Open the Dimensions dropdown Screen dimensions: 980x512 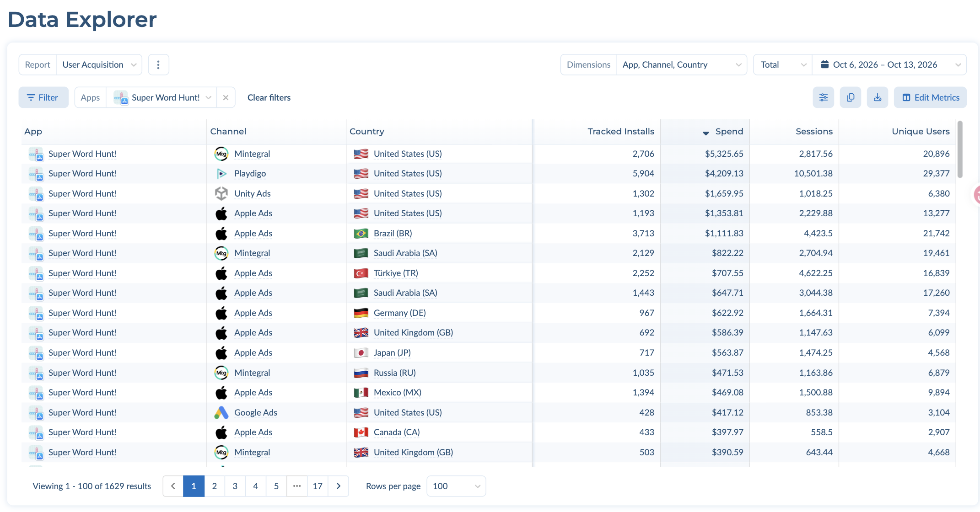coord(682,65)
